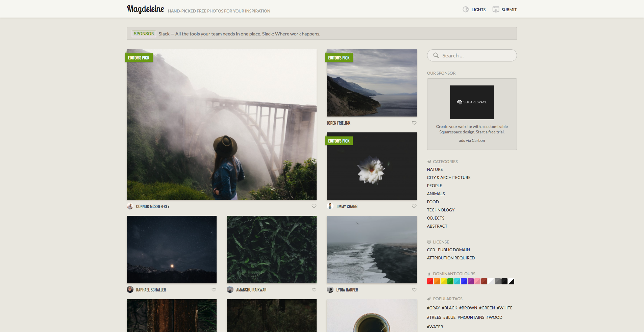The image size is (644, 332).
Task: Like Raphael Schaller's photo with the heart
Action: [214, 290]
